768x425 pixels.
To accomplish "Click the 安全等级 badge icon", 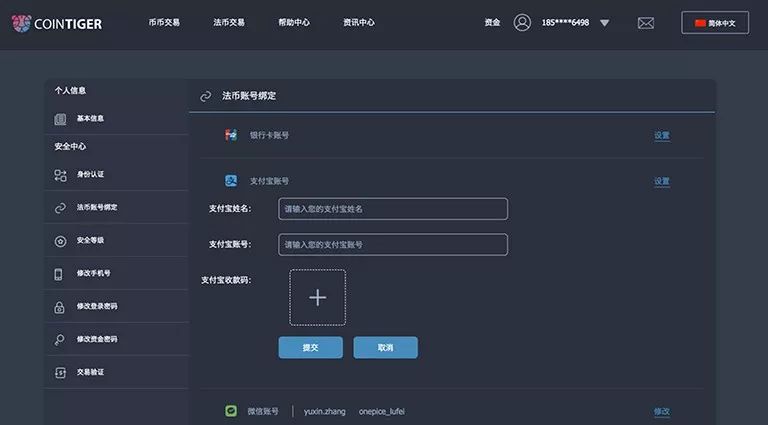I will click(x=60, y=241).
